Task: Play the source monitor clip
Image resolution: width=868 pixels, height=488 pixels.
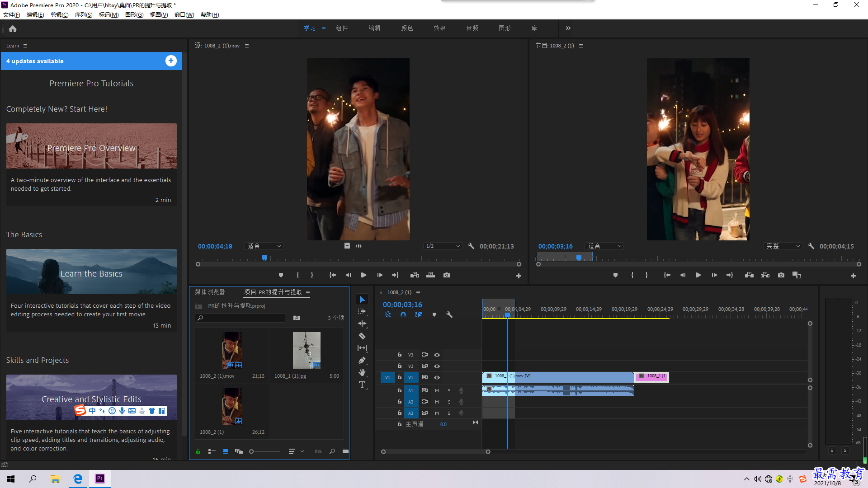Action: (364, 275)
